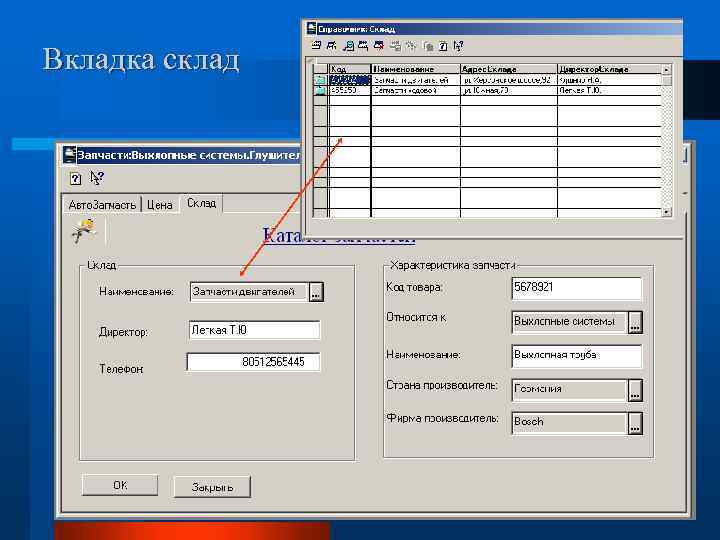Open selection button next to Относится к field
Viewport: 720px width, 540px height.
coord(635,322)
